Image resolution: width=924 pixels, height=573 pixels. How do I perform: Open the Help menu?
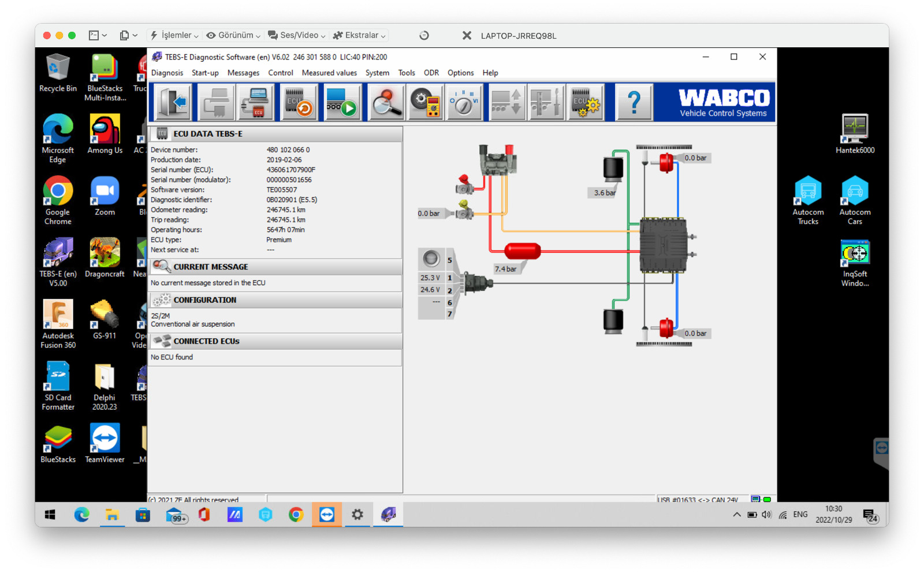(x=490, y=73)
